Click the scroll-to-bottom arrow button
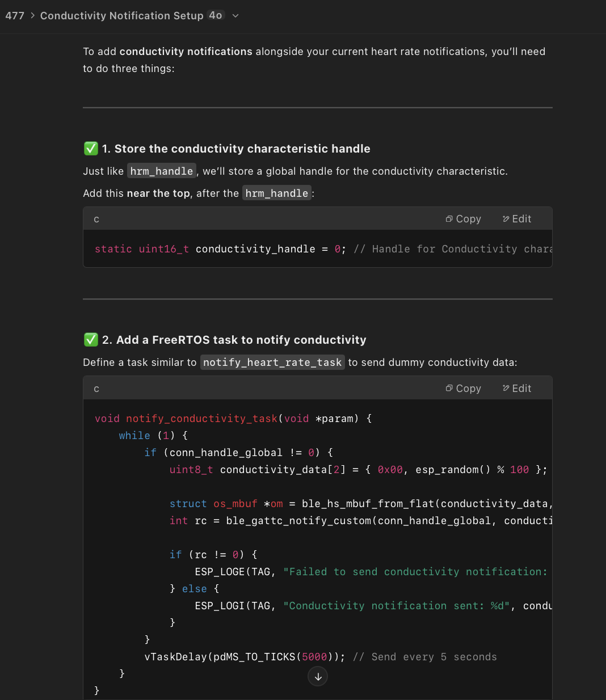606x700 pixels. tap(318, 676)
